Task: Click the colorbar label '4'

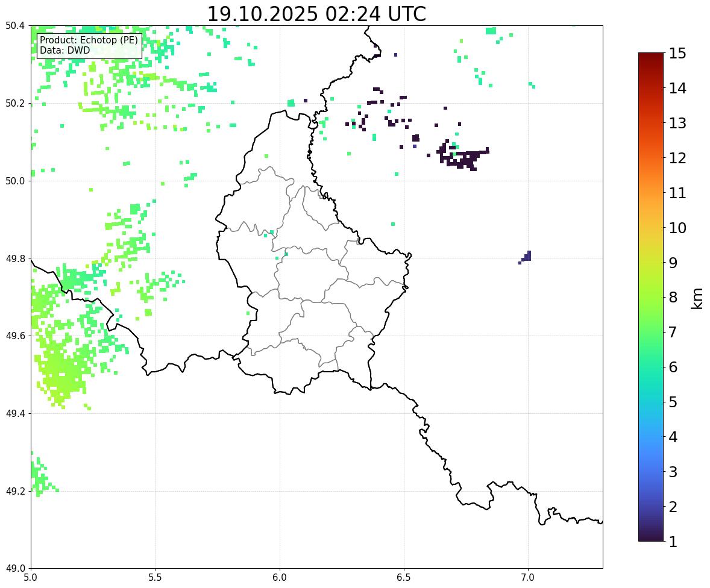Action: coord(673,437)
